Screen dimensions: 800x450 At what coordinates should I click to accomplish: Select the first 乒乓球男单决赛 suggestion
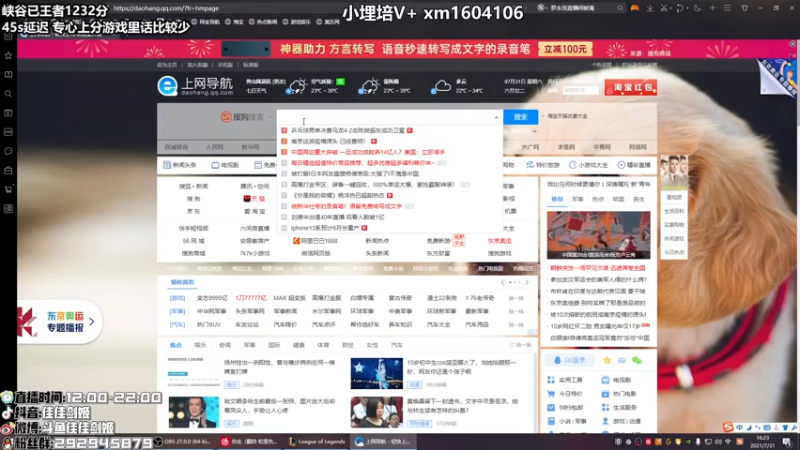[x=347, y=131]
